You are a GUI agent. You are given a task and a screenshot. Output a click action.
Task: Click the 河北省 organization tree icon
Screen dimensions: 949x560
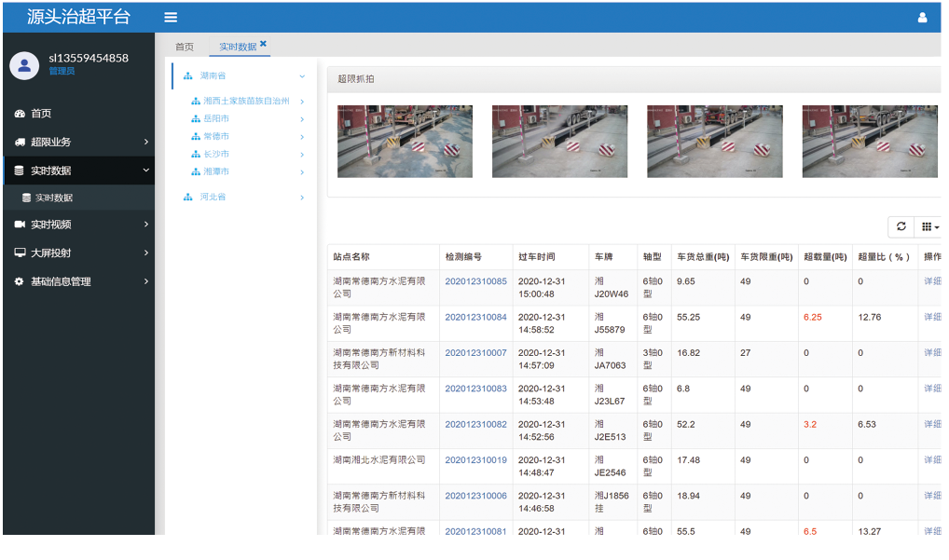click(188, 198)
